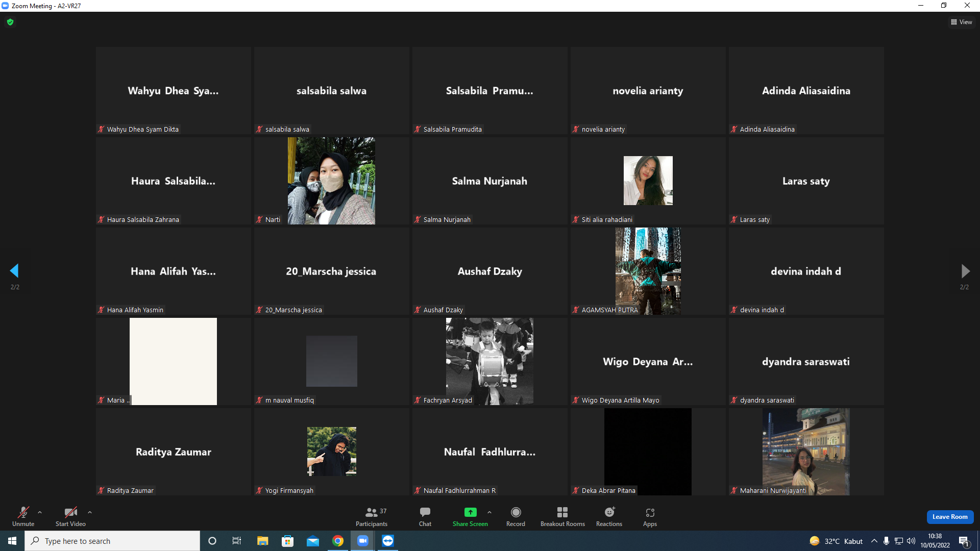Click the 'm nauval musfiq' name label
The height and width of the screenshot is (551, 980).
point(289,400)
